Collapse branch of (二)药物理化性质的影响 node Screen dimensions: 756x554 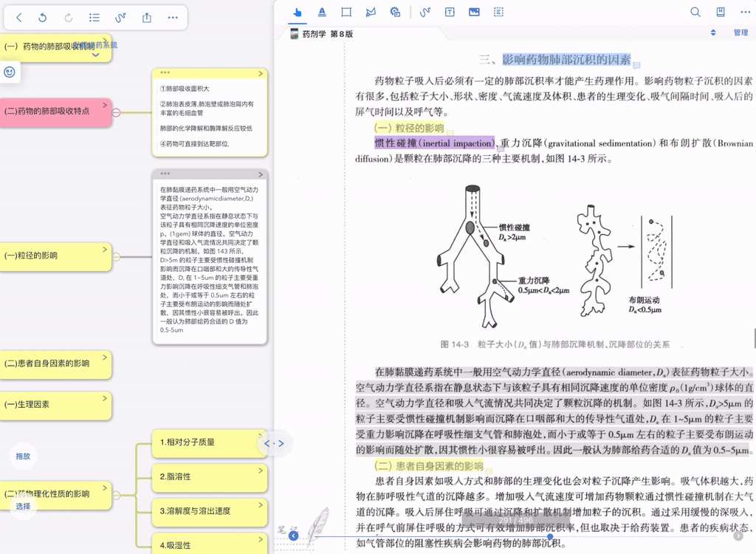click(x=116, y=495)
